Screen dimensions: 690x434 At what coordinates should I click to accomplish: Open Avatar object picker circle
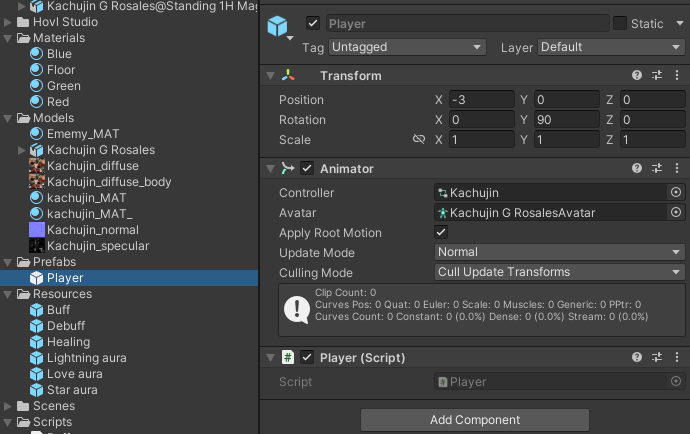pyautogui.click(x=676, y=213)
